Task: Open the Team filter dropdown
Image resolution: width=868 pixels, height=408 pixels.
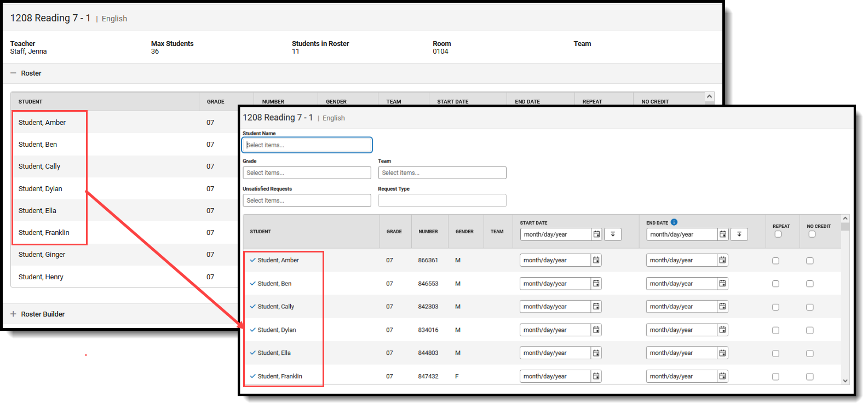Action: [x=442, y=173]
